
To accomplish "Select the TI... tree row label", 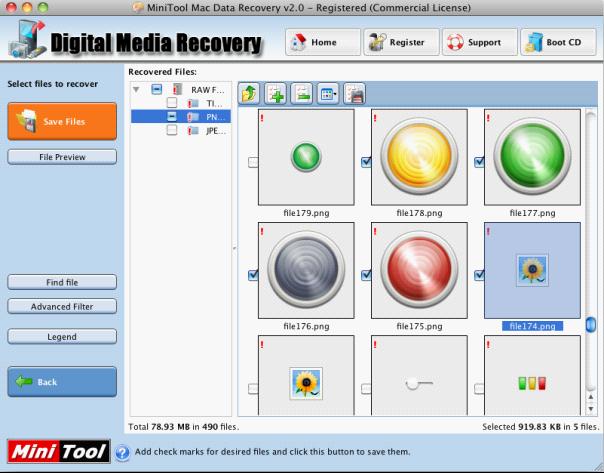I will [214, 103].
